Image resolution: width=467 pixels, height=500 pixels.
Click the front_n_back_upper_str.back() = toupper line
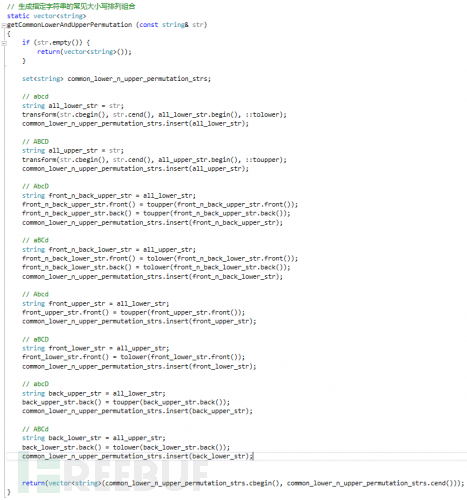(156, 213)
